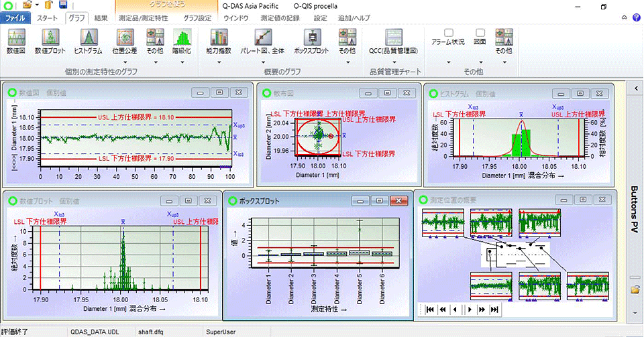The width and height of the screenshot is (644, 337).
Task: Open the ボックスプロット box plot icon
Action: point(311,40)
